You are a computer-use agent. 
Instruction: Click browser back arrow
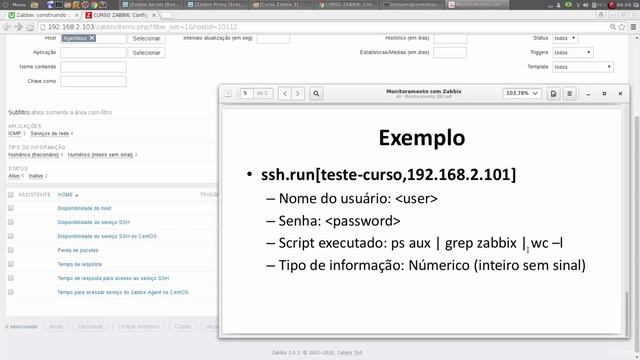(x=7, y=27)
